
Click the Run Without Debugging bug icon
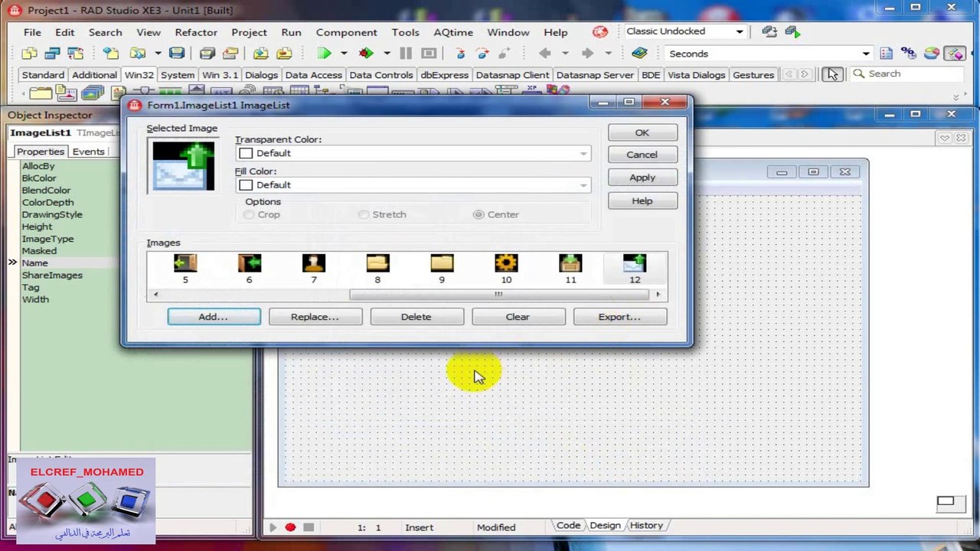click(x=367, y=54)
